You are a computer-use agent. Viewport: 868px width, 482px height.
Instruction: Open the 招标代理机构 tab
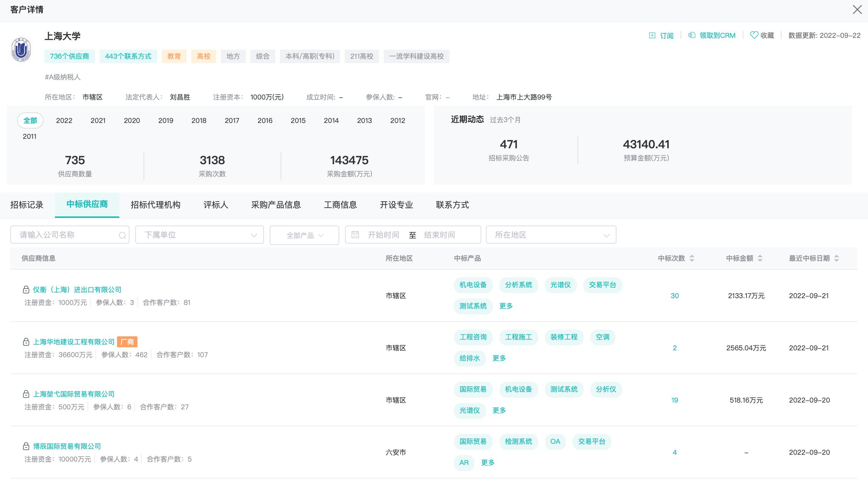[x=155, y=205]
